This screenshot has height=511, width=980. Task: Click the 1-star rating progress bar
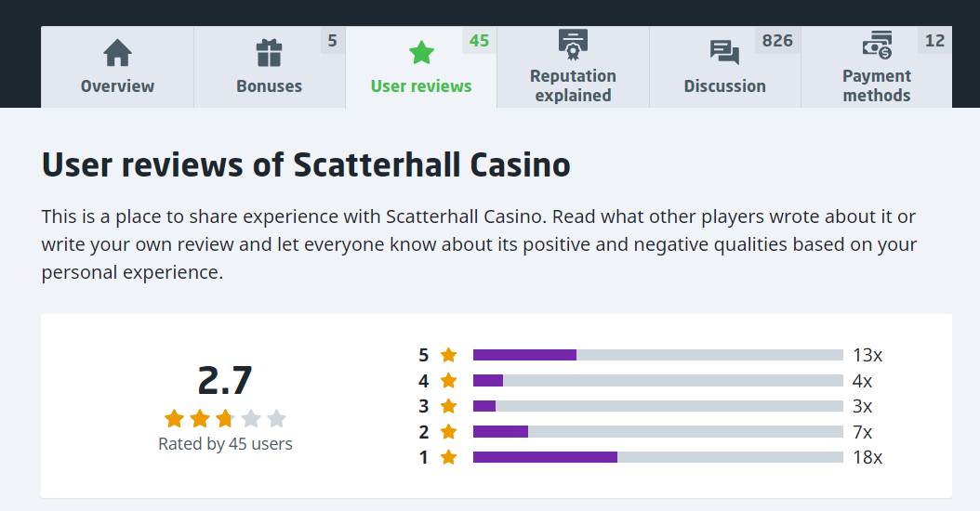(657, 457)
